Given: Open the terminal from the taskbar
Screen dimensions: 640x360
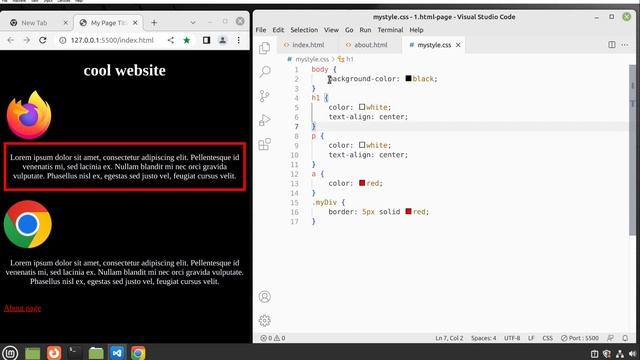Looking at the screenshot, I should (x=75, y=353).
